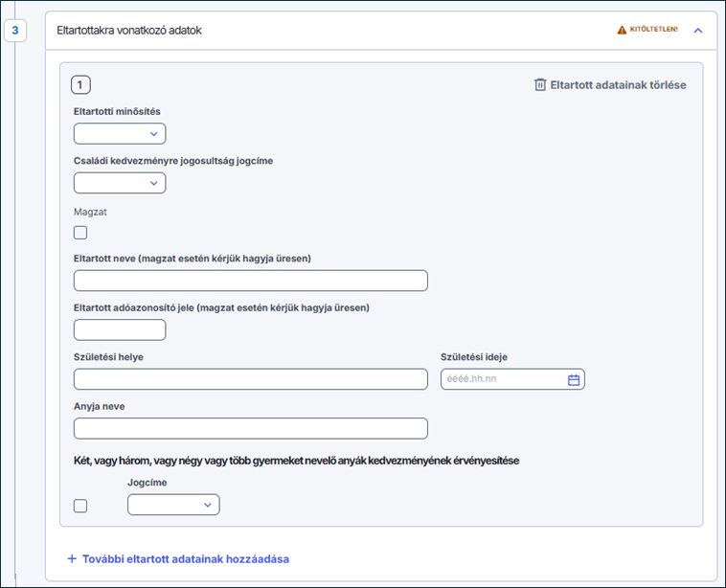Click the trash icon to delete dependent data
Image resolution: width=726 pixels, height=588 pixels.
(540, 85)
